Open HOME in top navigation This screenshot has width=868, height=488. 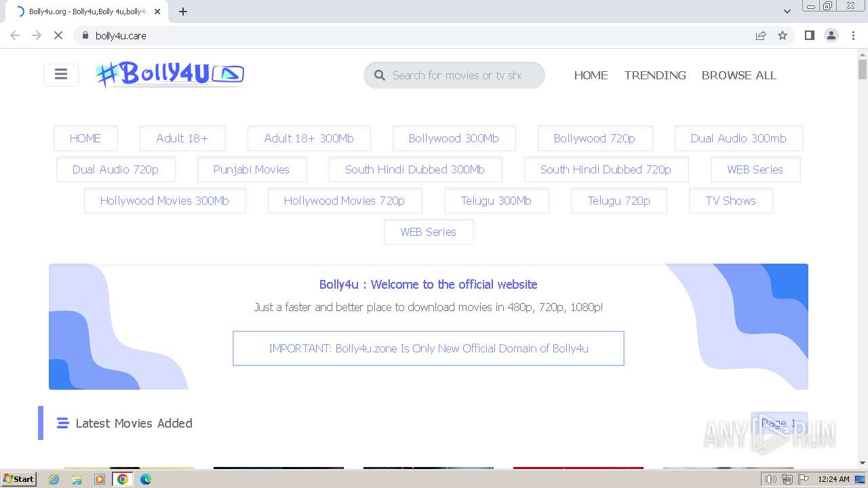[591, 75]
